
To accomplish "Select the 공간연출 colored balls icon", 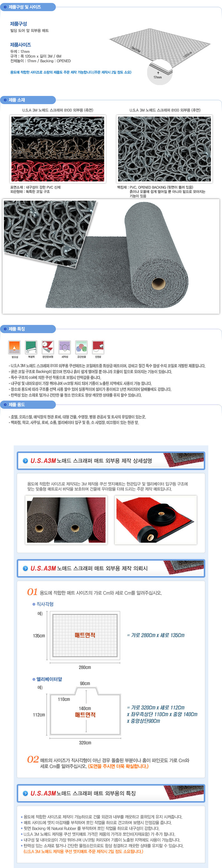I will tap(81, 347).
